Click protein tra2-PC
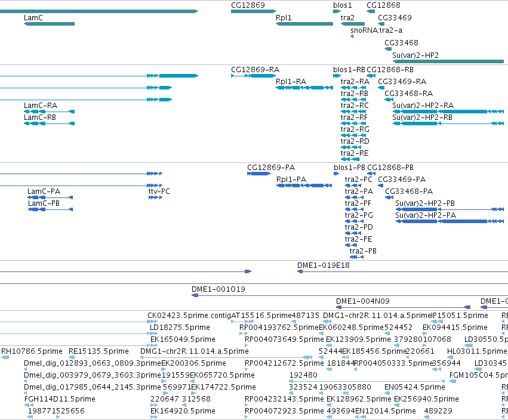Screen dimensions: 508x420 353,186
